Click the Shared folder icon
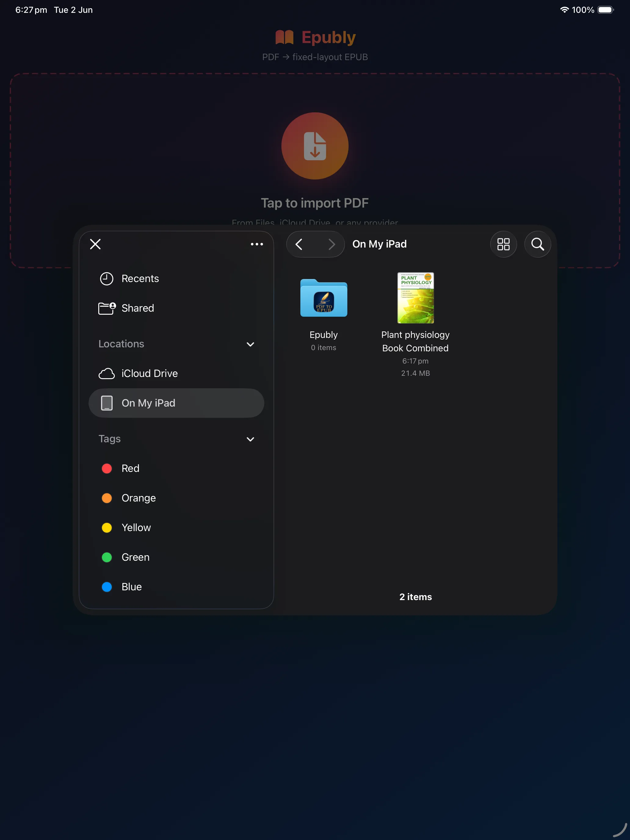 coord(107,308)
